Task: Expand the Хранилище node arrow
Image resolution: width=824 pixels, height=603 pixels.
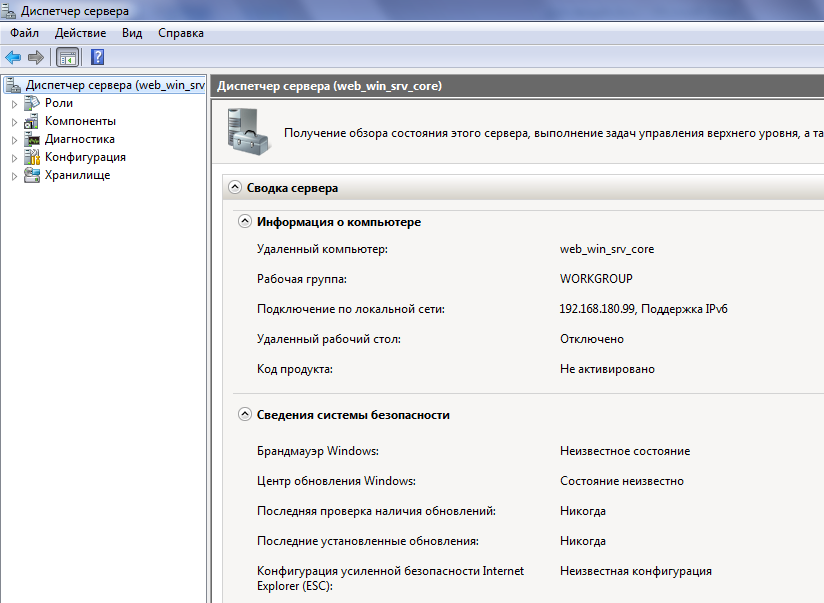Action: click(14, 176)
